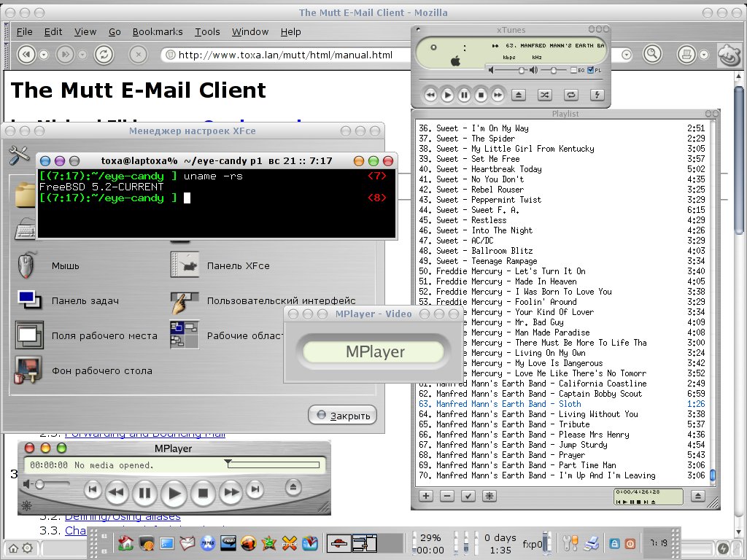Image resolution: width=747 pixels, height=560 pixels.
Task: Click the Mozilla search magnifier button
Action: point(651,55)
